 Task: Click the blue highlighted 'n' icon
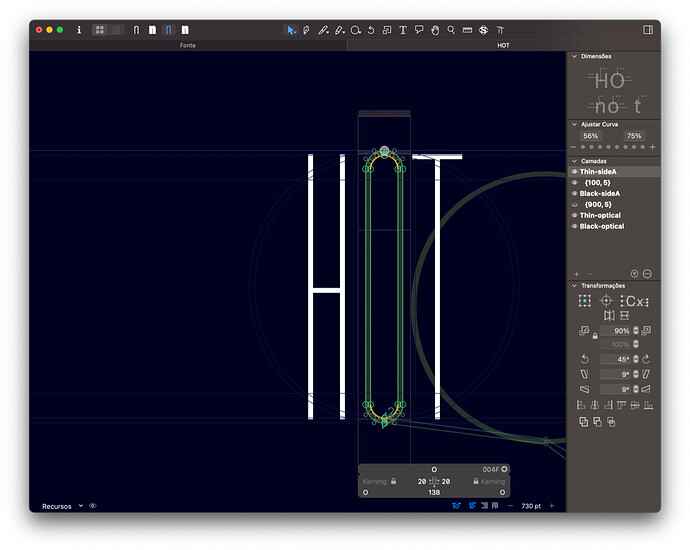[169, 30]
